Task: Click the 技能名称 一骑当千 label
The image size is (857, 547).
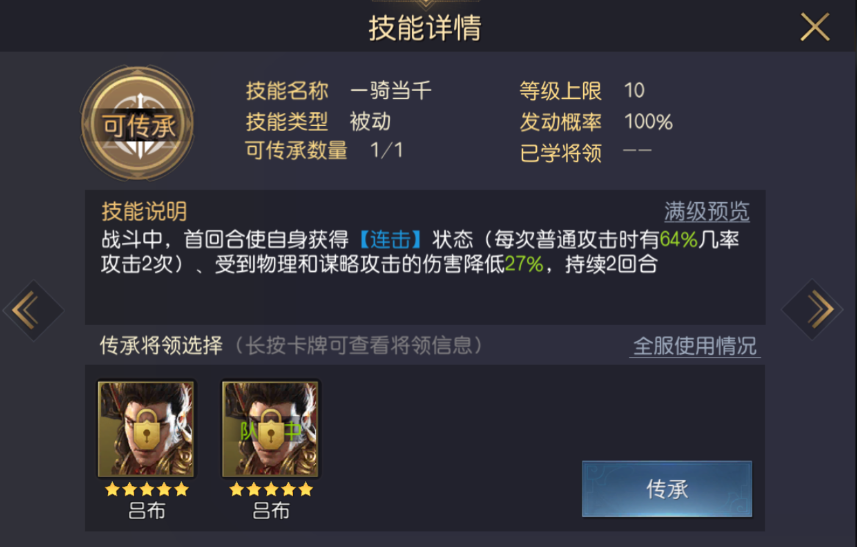Action: (x=338, y=91)
